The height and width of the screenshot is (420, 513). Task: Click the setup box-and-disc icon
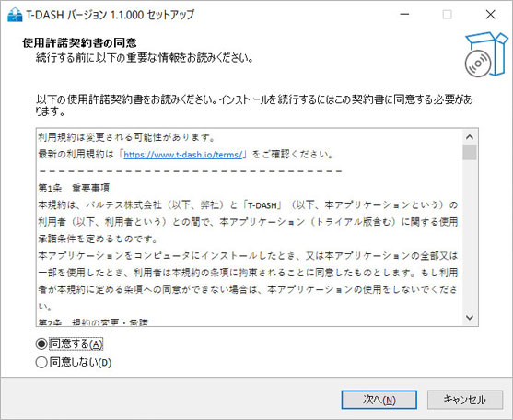click(x=486, y=54)
